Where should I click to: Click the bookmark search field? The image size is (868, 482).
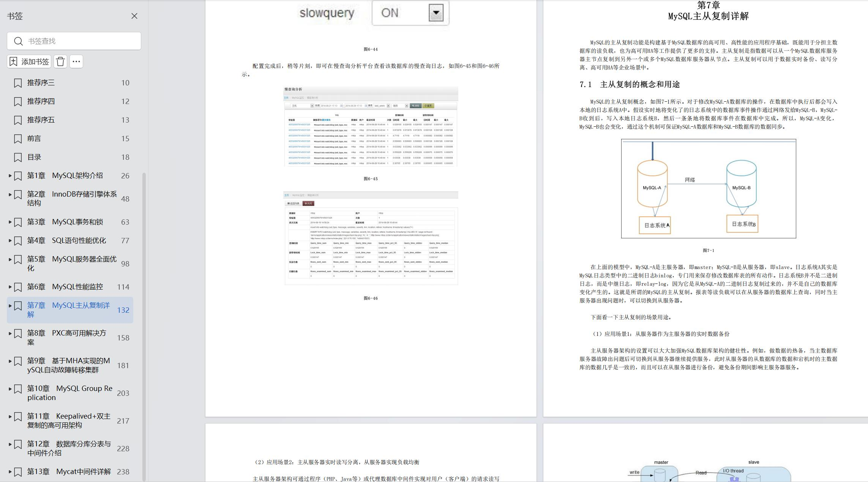(x=82, y=41)
